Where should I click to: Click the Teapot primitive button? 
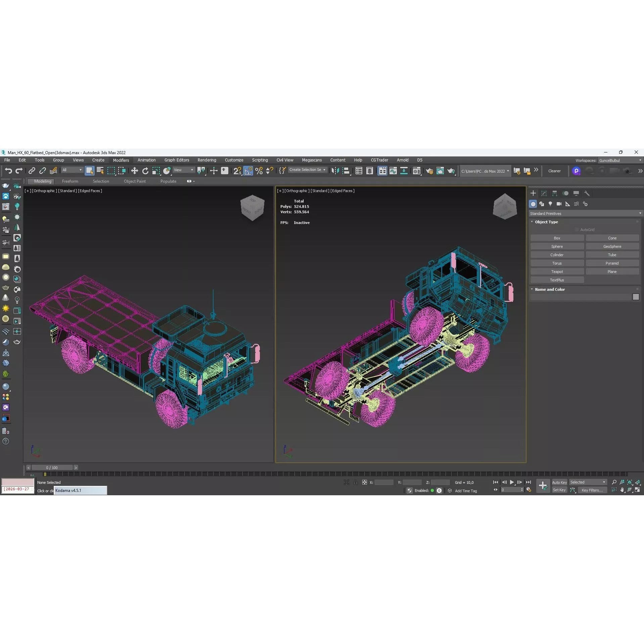coord(557,271)
